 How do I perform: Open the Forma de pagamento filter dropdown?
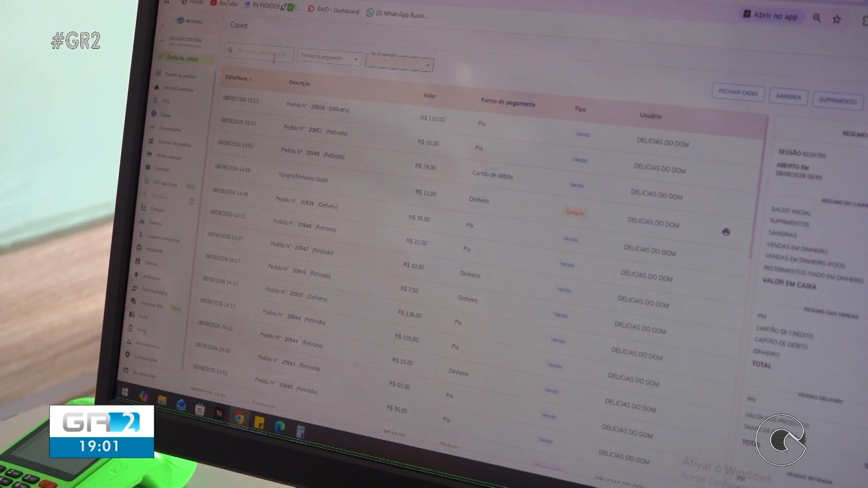point(329,58)
